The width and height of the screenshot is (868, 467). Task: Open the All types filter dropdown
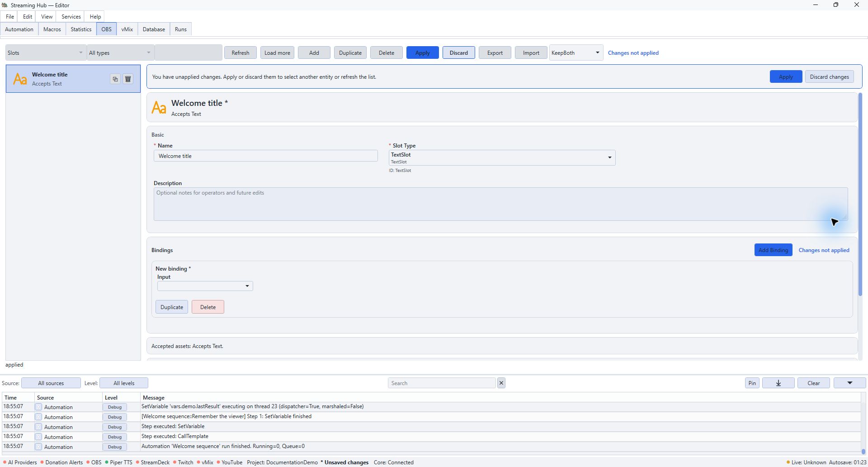(x=120, y=53)
